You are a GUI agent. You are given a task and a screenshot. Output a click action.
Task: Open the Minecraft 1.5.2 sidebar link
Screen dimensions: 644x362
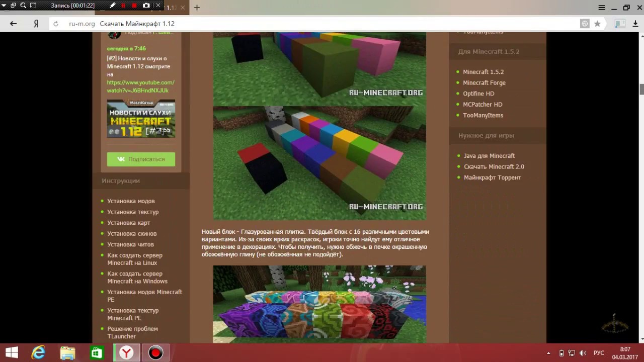pyautogui.click(x=483, y=72)
